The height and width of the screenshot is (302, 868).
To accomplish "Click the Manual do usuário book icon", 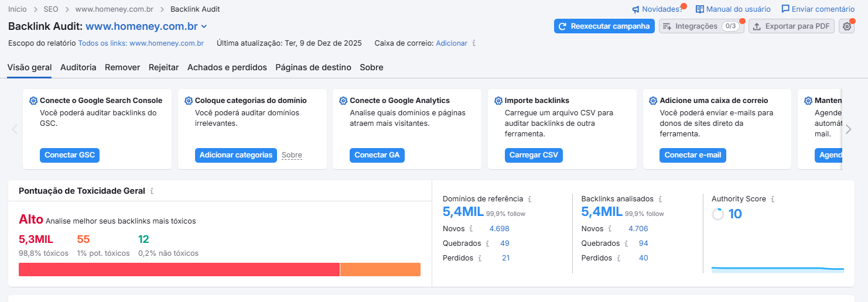I will [700, 9].
